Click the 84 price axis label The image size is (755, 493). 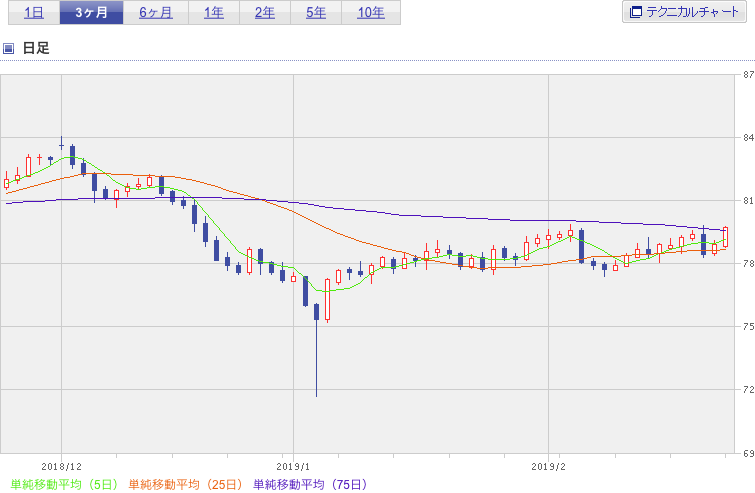(748, 138)
